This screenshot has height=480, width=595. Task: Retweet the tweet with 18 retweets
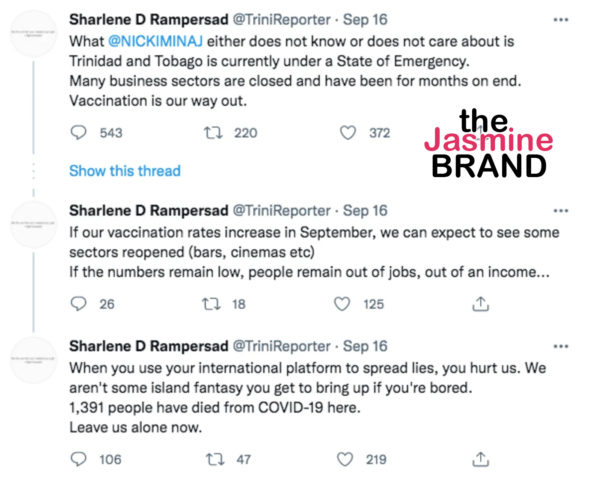211,304
